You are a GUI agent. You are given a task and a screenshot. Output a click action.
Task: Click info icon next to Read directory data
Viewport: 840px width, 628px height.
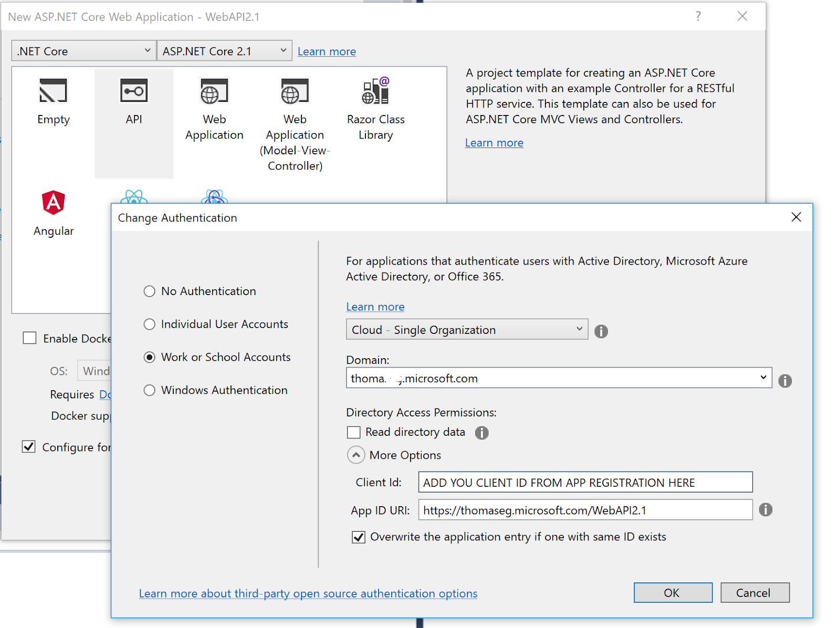click(x=481, y=433)
